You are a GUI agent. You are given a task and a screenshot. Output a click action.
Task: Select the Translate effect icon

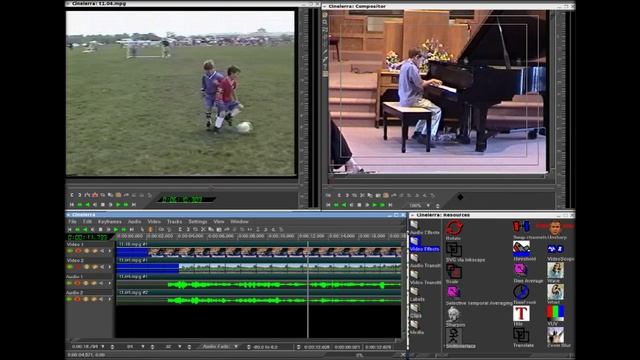pos(521,335)
